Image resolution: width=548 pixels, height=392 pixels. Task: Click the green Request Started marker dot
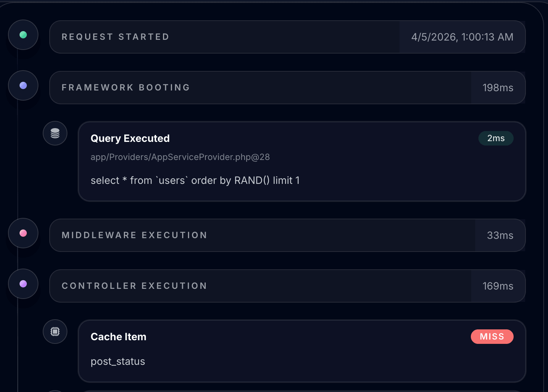point(23,35)
